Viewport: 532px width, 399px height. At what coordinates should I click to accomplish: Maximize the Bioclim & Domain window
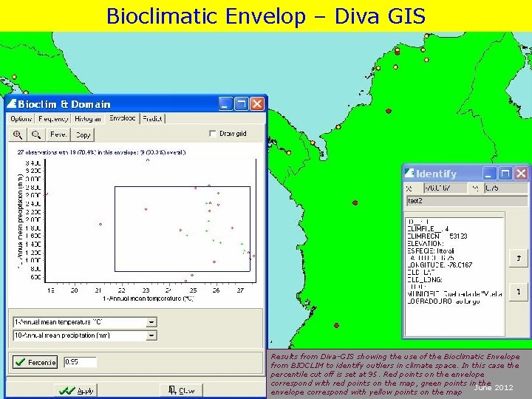pos(241,104)
